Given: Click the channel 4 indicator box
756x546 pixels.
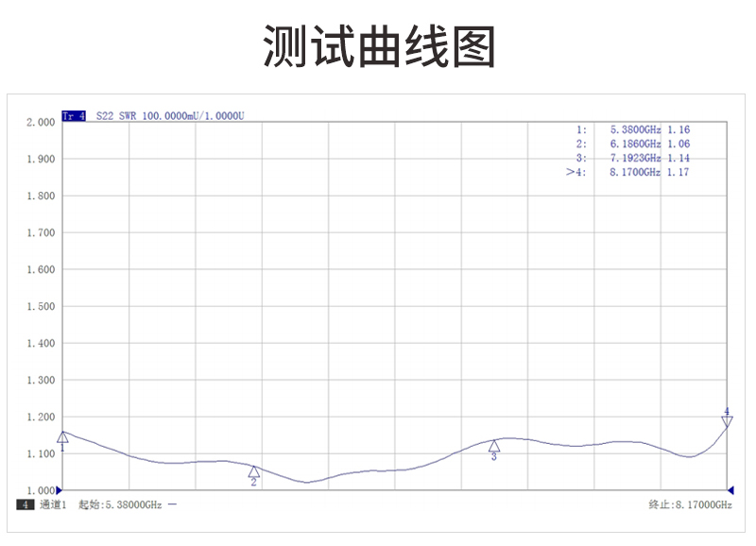Looking at the screenshot, I should (26, 505).
